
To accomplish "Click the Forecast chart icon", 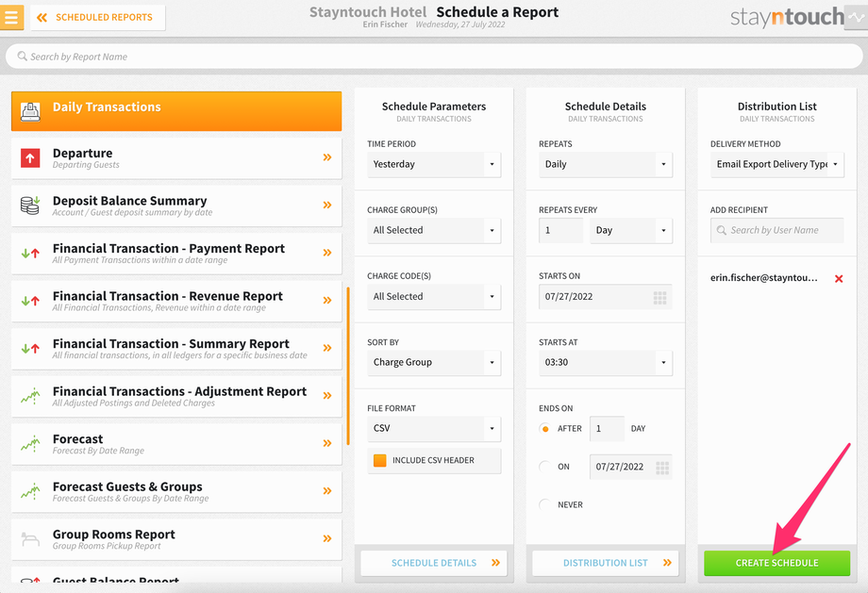I will 30,443.
